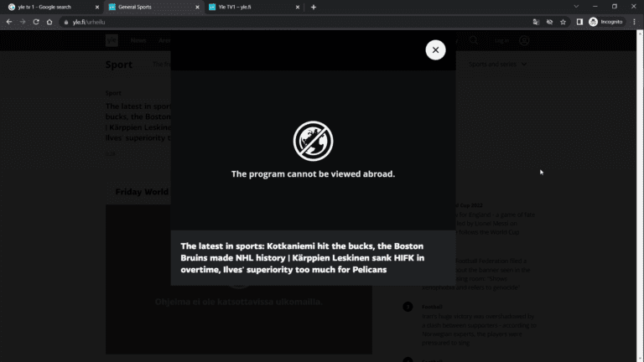This screenshot has width=644, height=362.
Task: Open a new browser tab
Action: [x=314, y=7]
